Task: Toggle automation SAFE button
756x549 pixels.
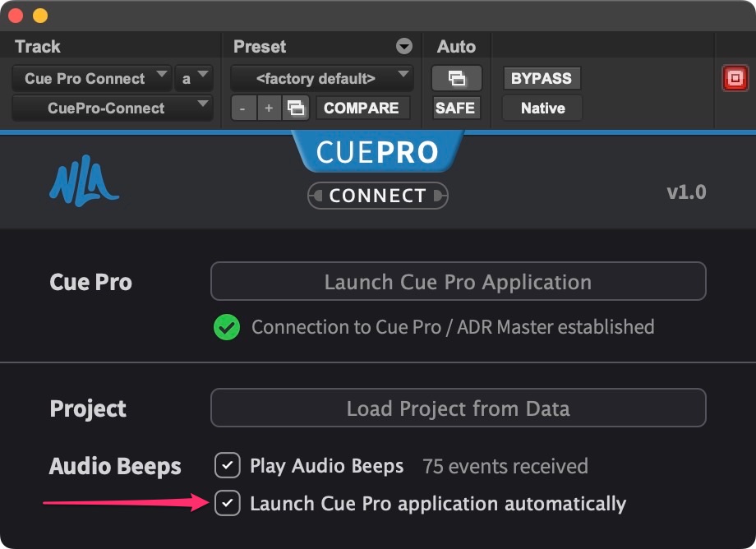Action: 455,108
